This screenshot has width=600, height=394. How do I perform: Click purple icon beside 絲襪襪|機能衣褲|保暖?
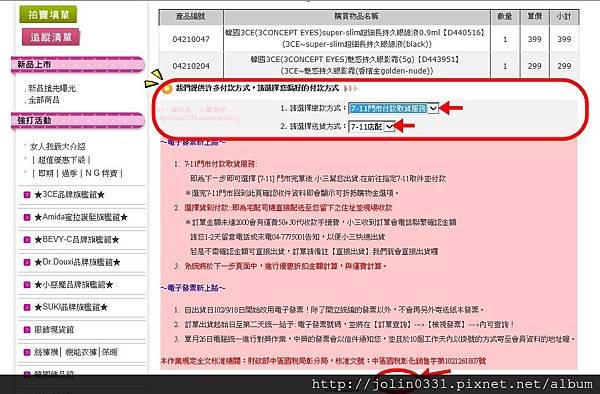27,352
